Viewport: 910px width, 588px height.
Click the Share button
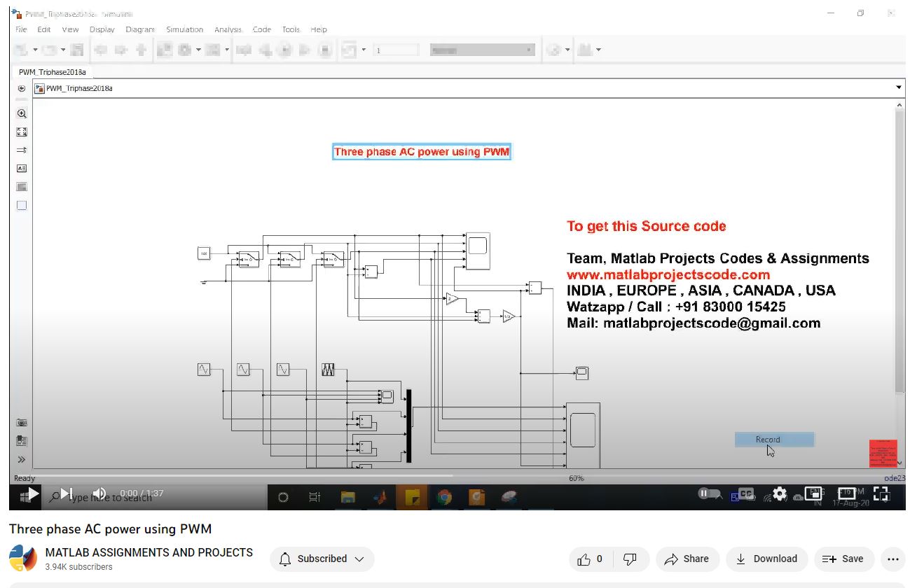pyautogui.click(x=687, y=559)
